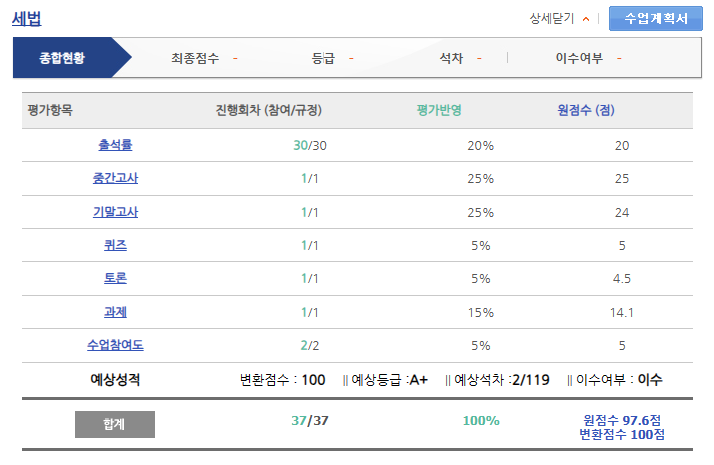Open the 중간고사 midterm link
This screenshot has width=714, height=465.
point(115,178)
